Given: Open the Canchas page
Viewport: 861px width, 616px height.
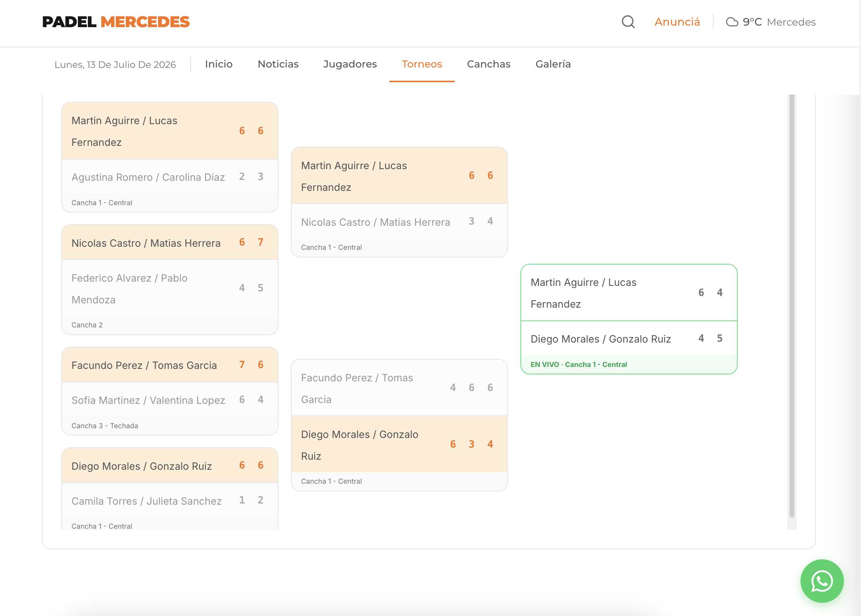Looking at the screenshot, I should [488, 64].
